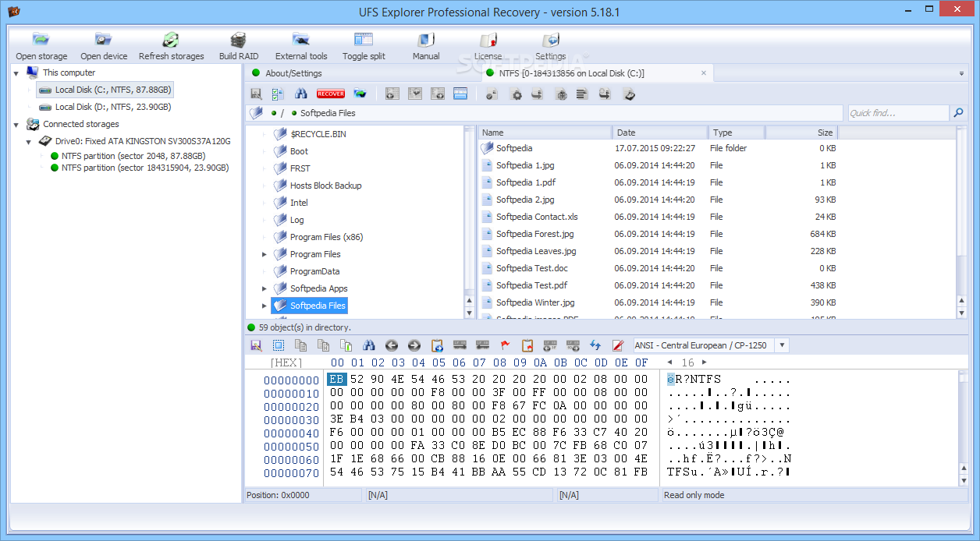Viewport: 980px width, 541px height.
Task: Click the binoculars search icon in hex toolbar
Action: (x=369, y=345)
